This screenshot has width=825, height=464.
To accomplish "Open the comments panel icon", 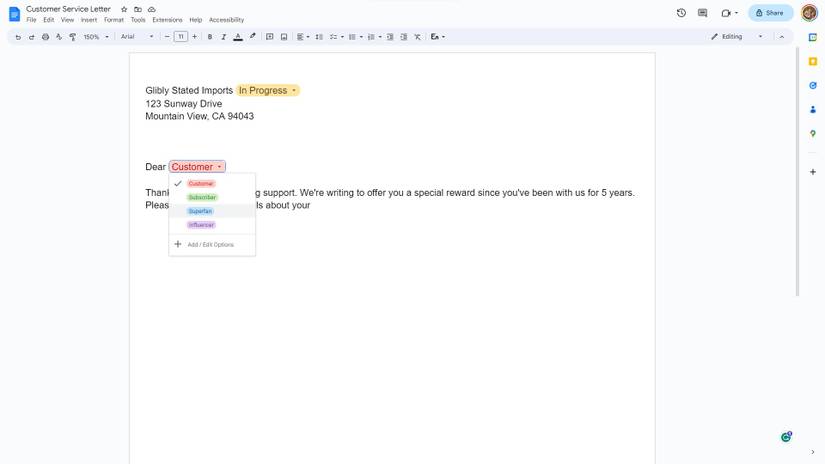I will [x=702, y=13].
